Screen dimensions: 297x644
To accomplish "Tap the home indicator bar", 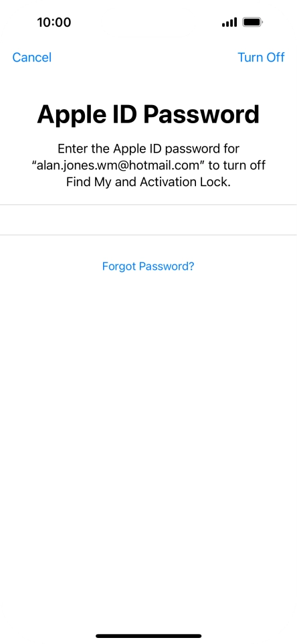I will [148, 636].
